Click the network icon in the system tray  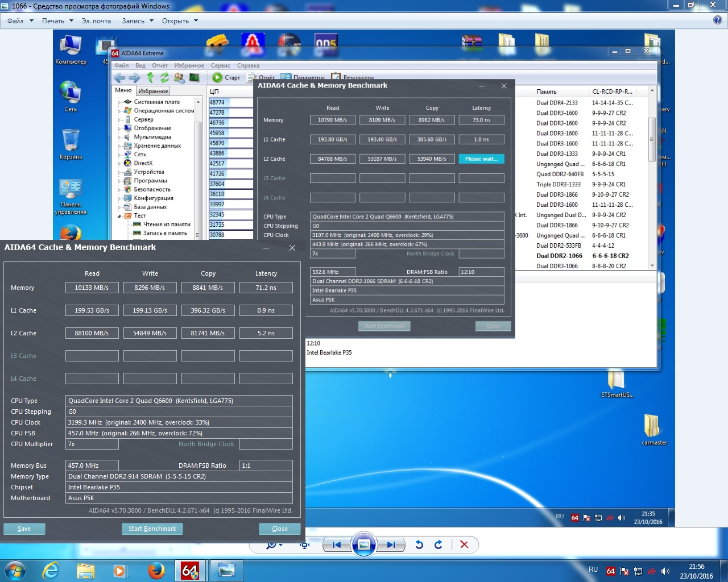click(x=638, y=571)
